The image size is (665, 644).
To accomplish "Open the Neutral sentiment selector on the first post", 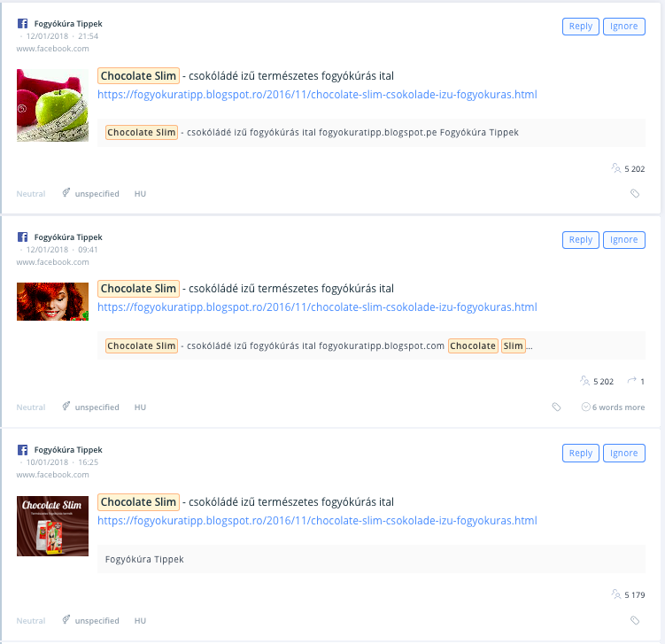I will click(x=31, y=193).
